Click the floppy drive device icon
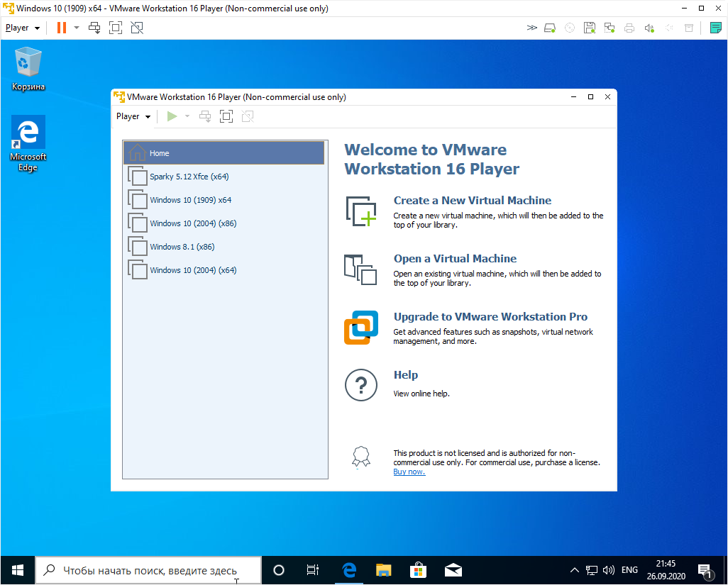The width and height of the screenshot is (728, 585). 590,28
